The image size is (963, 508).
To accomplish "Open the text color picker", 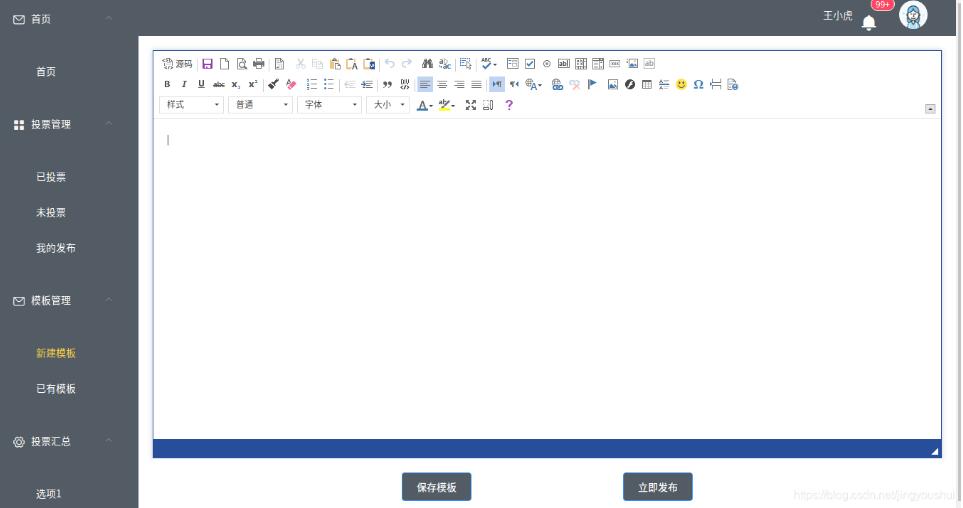I will 424,106.
